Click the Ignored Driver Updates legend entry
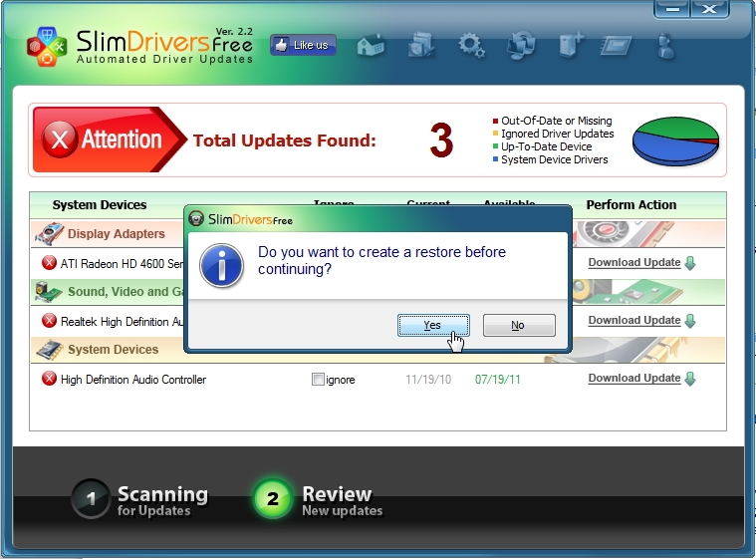 [553, 134]
